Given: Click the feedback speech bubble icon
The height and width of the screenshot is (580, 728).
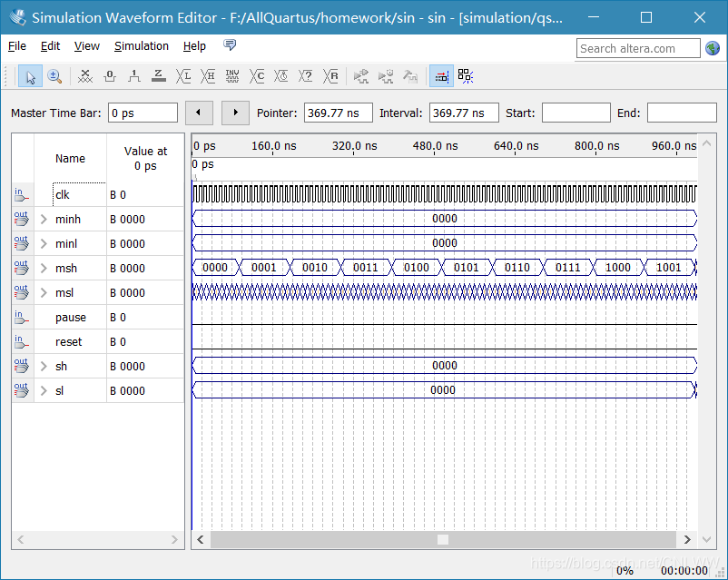Looking at the screenshot, I should [230, 45].
